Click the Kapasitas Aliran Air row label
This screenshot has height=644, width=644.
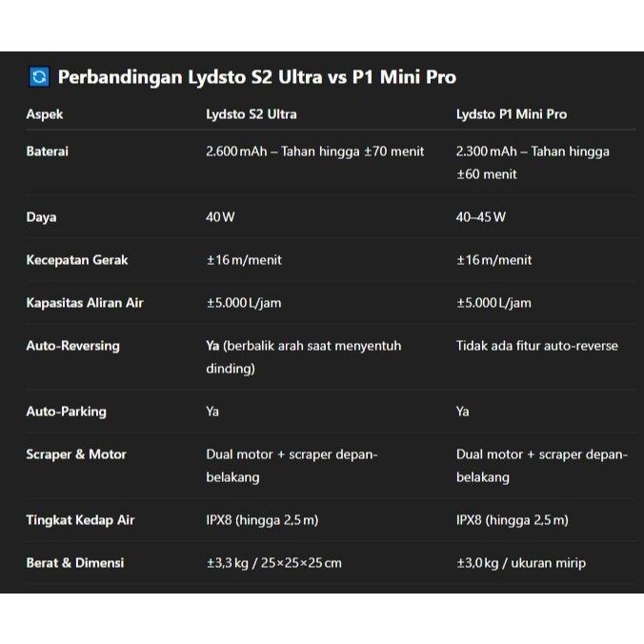click(x=85, y=302)
